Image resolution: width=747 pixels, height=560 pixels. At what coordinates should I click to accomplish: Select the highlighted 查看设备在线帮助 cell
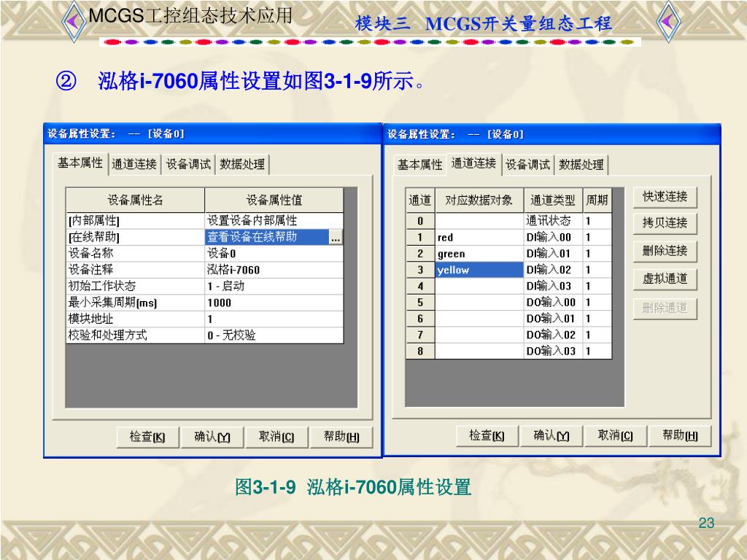[x=267, y=237]
